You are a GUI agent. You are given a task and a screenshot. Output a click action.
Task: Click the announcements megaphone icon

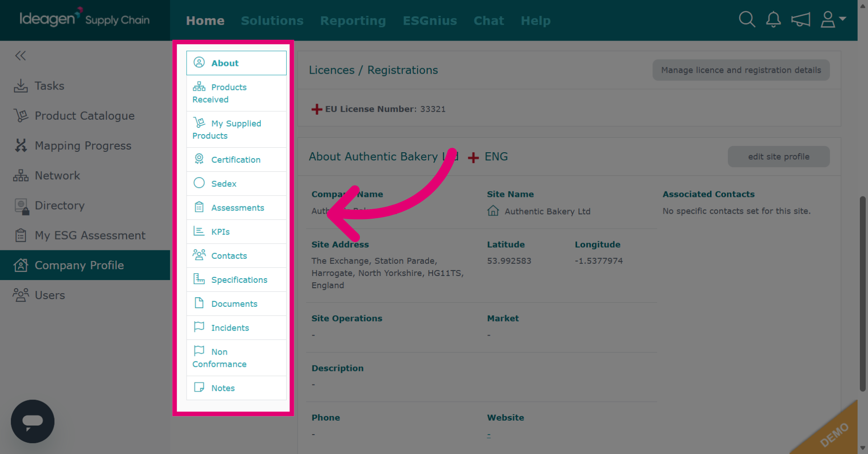(x=800, y=19)
